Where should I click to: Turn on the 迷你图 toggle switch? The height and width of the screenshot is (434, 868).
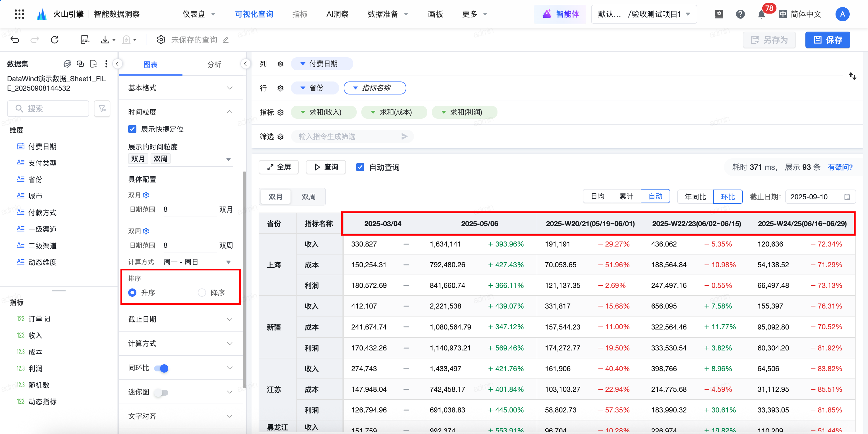(161, 392)
